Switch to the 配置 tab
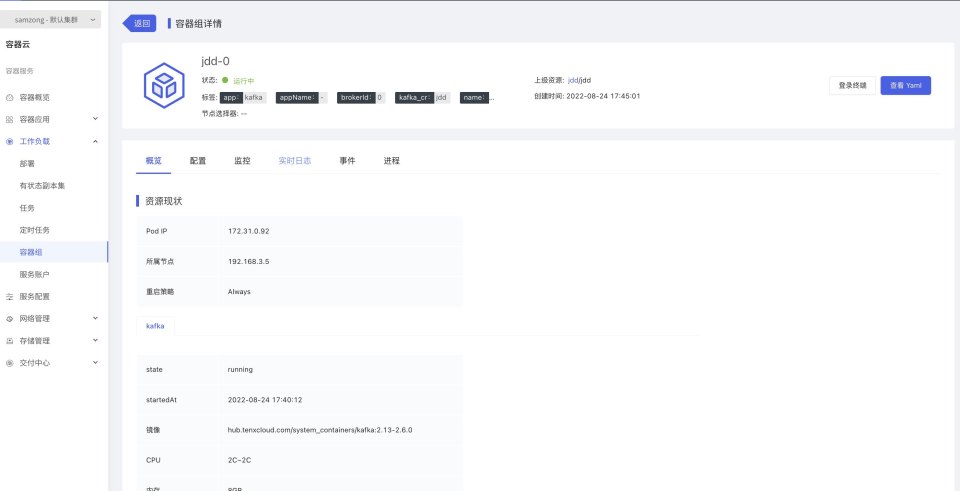 [198, 160]
